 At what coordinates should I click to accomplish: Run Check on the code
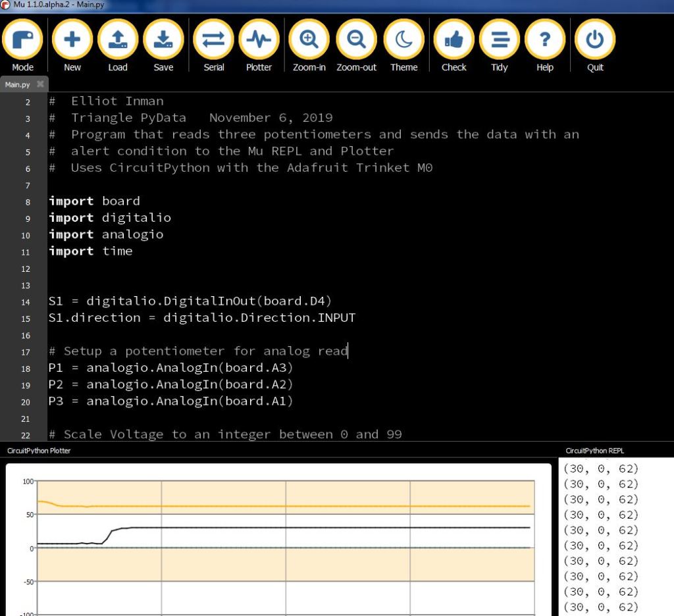[454, 41]
